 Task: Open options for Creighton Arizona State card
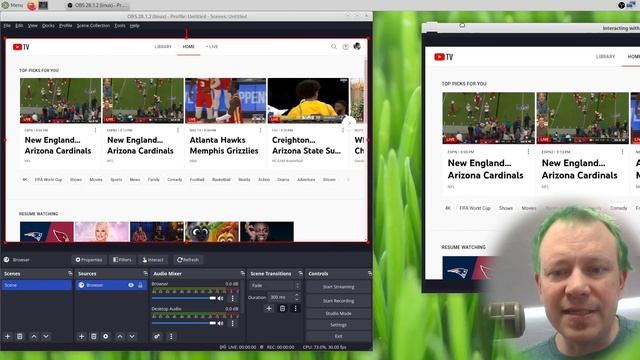tap(342, 130)
